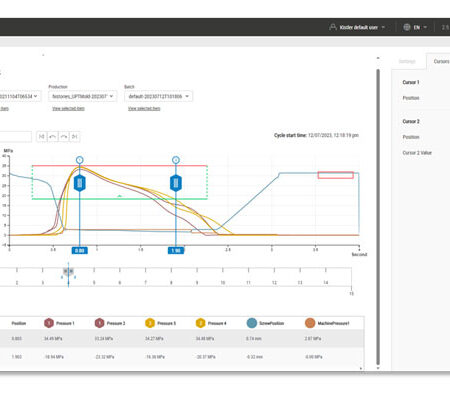Screen dimensions: 450x395
Task: Click scrollbar up arrow
Action: (378, 58)
